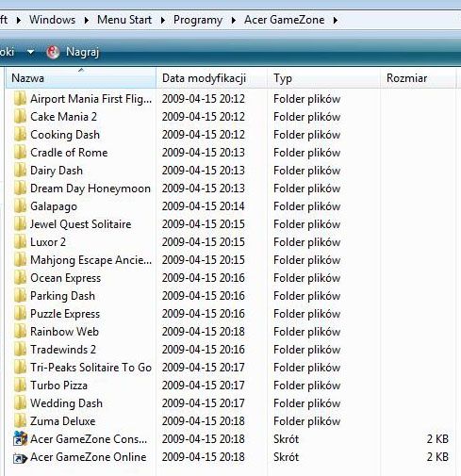Sort by the Typ column header
Viewport: 461px width, 476px height.
point(323,77)
